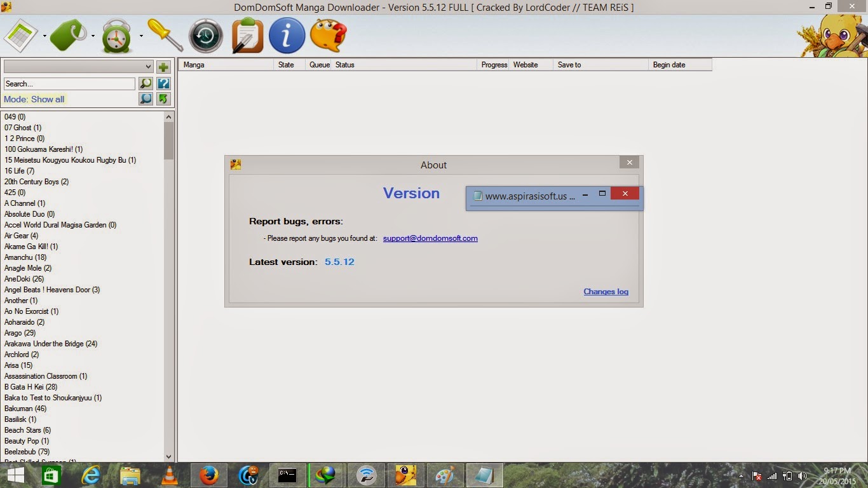Close the About dialog
Screen dimensions: 868x488
pyautogui.click(x=629, y=163)
